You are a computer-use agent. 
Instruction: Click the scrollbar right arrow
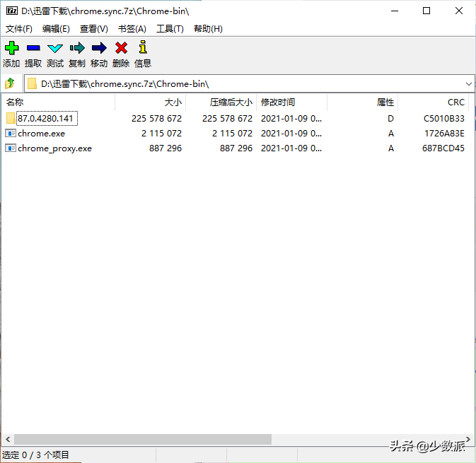(x=468, y=439)
